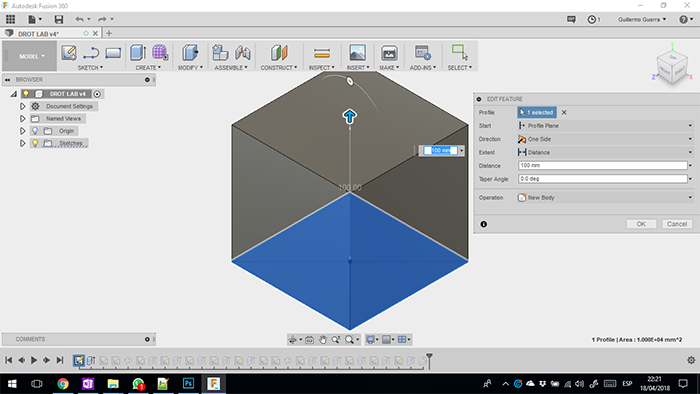Image resolution: width=700 pixels, height=394 pixels.
Task: Cancel the Edit Feature dialog
Action: 677,224
